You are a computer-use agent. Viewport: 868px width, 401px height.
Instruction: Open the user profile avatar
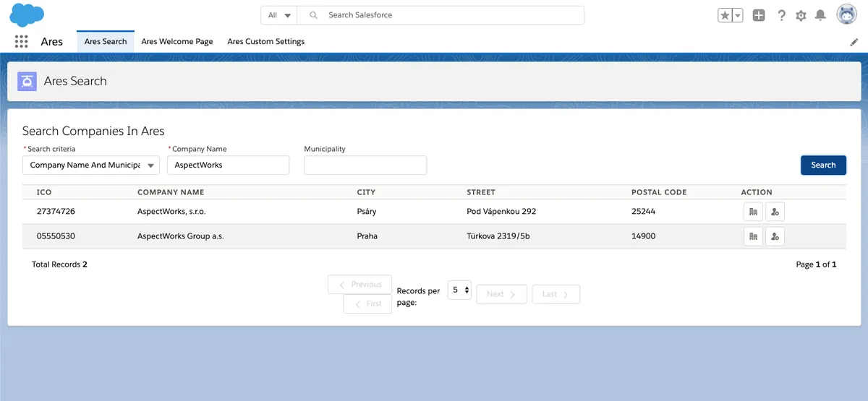847,14
